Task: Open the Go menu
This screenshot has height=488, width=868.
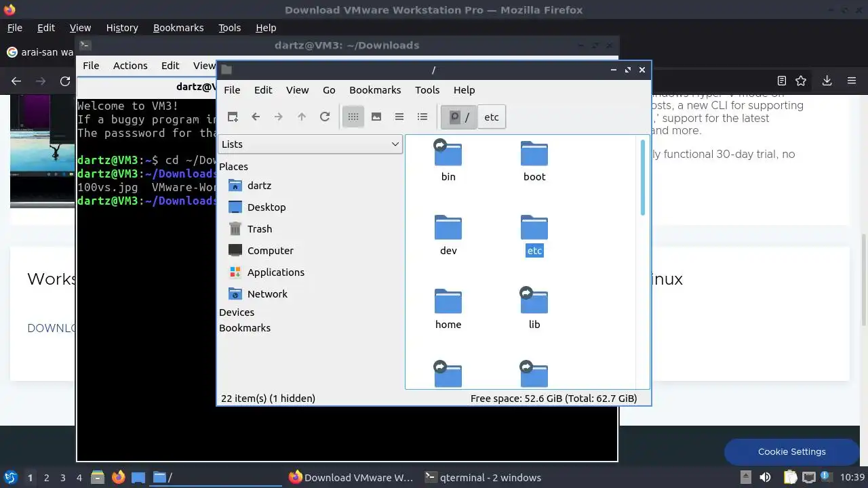Action: tap(329, 89)
